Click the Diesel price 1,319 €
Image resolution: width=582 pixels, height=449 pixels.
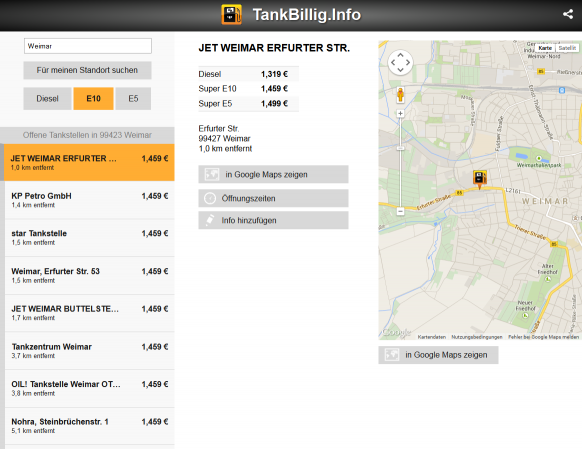click(x=274, y=74)
